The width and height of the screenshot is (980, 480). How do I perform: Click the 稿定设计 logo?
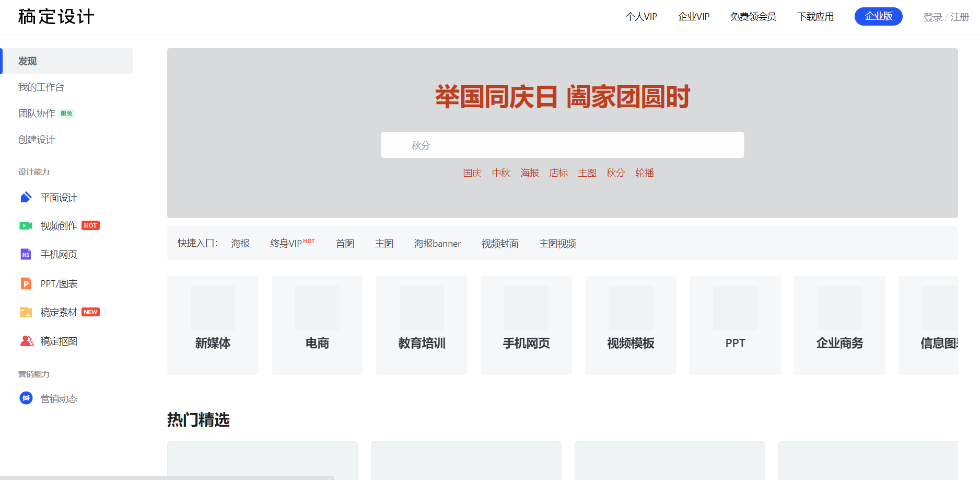tap(56, 17)
